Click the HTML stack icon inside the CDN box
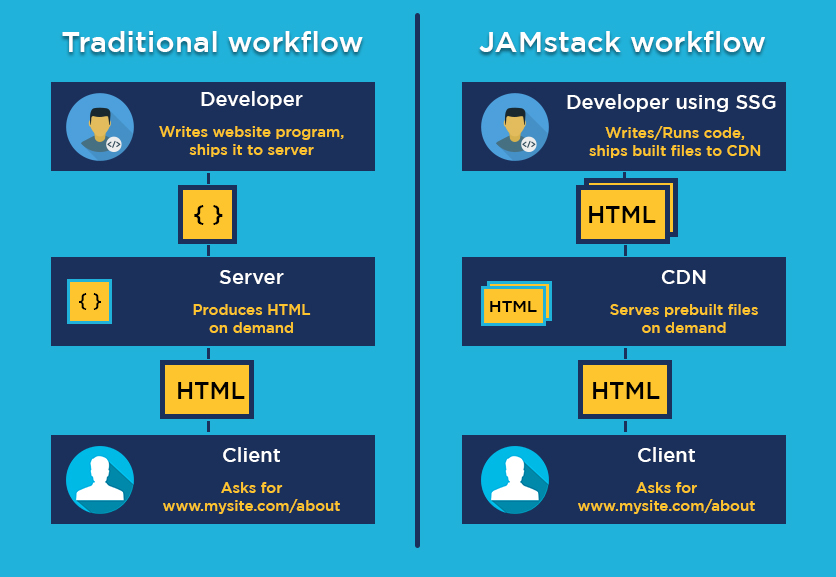Viewport: 836px width, 577px height. (x=514, y=304)
